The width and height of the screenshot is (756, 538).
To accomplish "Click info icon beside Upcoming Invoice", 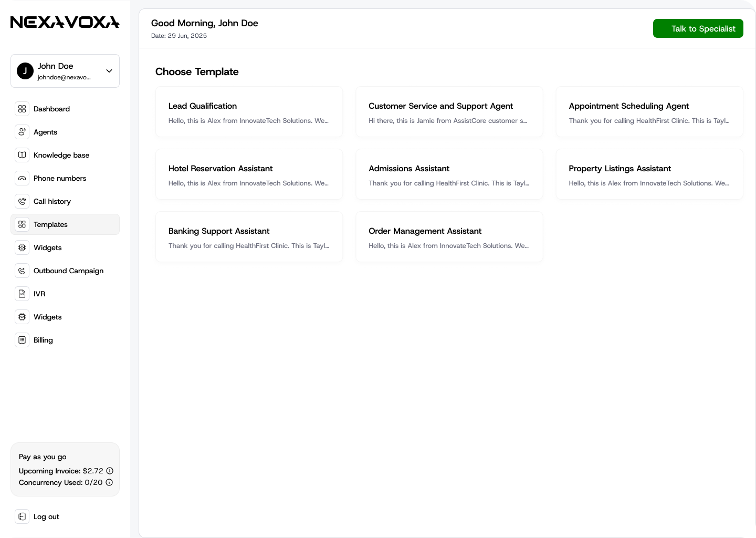I will pyautogui.click(x=110, y=471).
